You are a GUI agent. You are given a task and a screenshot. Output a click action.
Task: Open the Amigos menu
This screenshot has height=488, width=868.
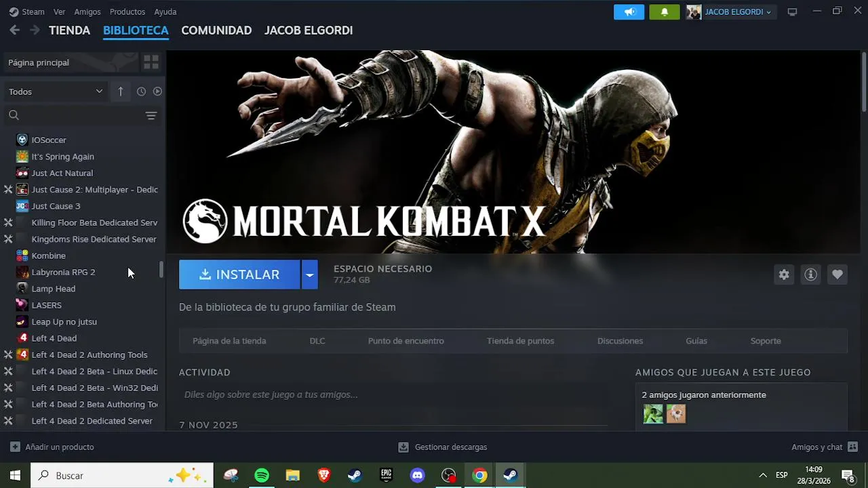pyautogui.click(x=87, y=12)
